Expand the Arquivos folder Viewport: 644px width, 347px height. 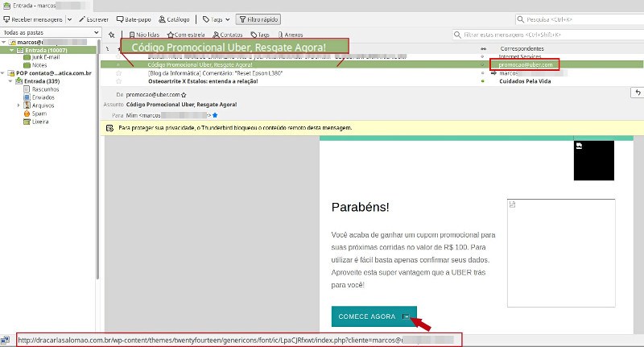(19, 105)
